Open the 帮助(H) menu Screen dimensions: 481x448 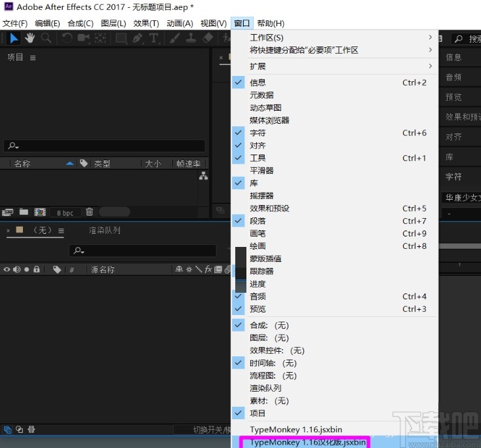coord(271,24)
